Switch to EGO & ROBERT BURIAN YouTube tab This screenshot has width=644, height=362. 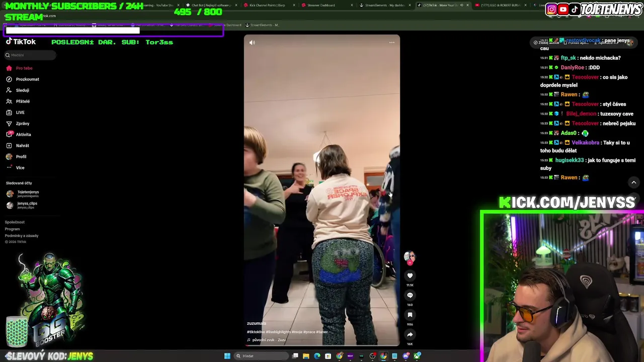[501, 5]
